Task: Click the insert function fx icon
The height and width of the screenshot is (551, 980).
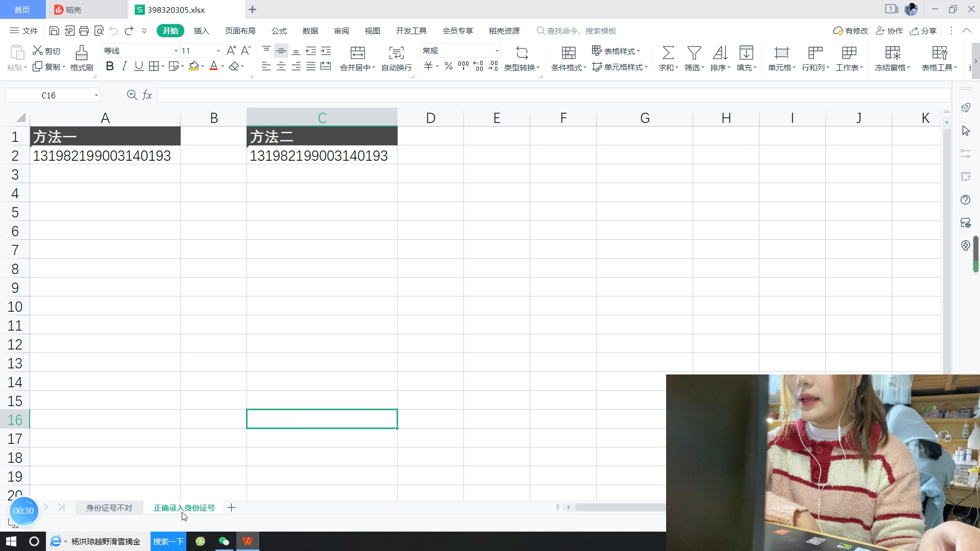Action: [x=147, y=95]
